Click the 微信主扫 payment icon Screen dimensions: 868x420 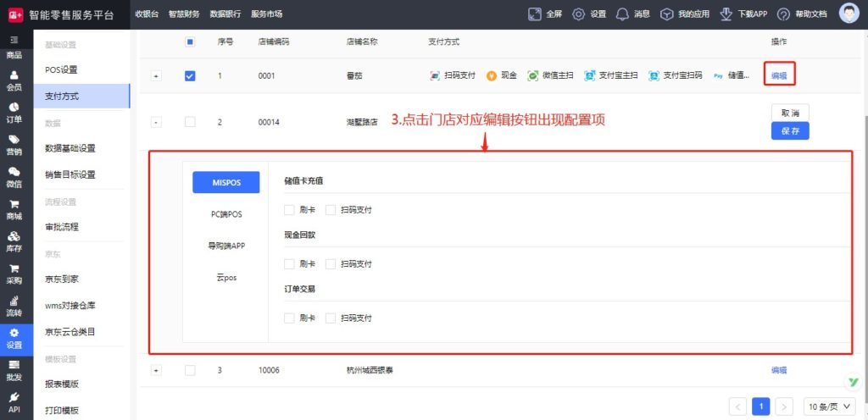(x=533, y=75)
